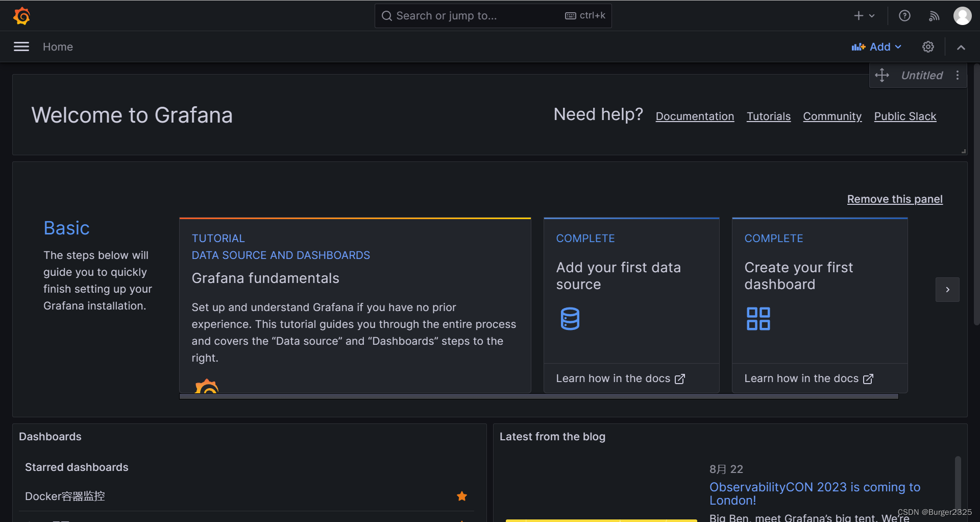Open the Untitled panel three-dot menu
This screenshot has height=522, width=980.
[x=958, y=76]
